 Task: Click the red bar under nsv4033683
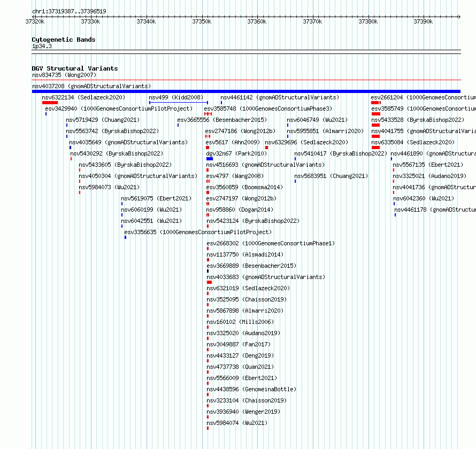coord(209,282)
